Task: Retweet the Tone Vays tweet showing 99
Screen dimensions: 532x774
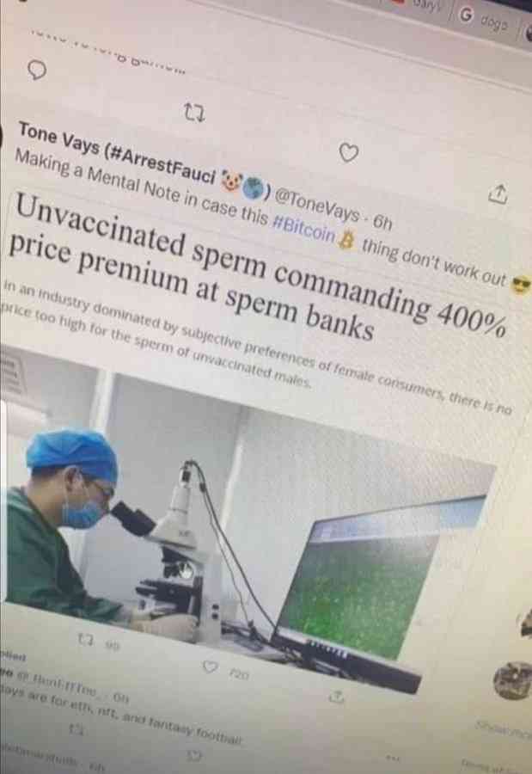Action: pos(84,642)
